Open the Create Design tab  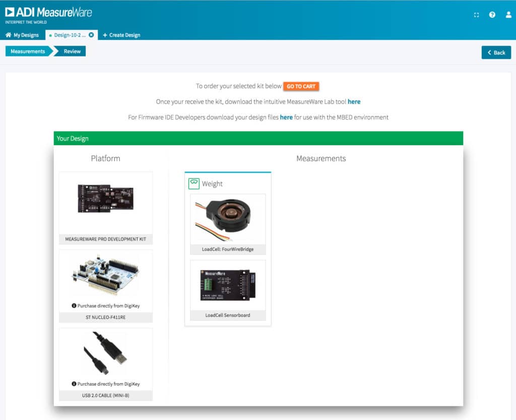point(121,35)
